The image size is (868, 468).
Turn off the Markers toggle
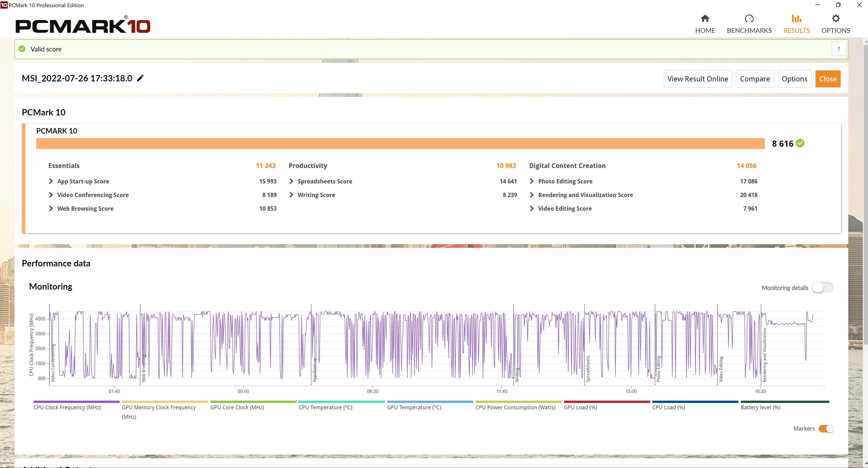(826, 429)
